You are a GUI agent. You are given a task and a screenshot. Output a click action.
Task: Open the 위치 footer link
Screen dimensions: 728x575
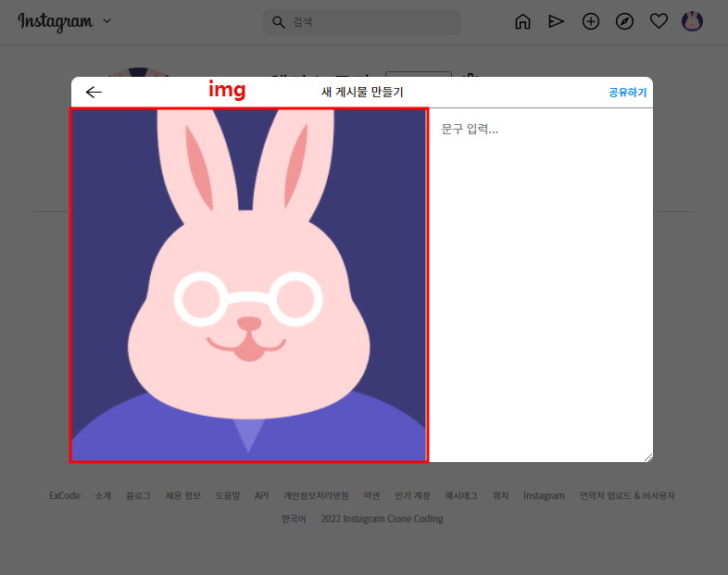pos(500,495)
